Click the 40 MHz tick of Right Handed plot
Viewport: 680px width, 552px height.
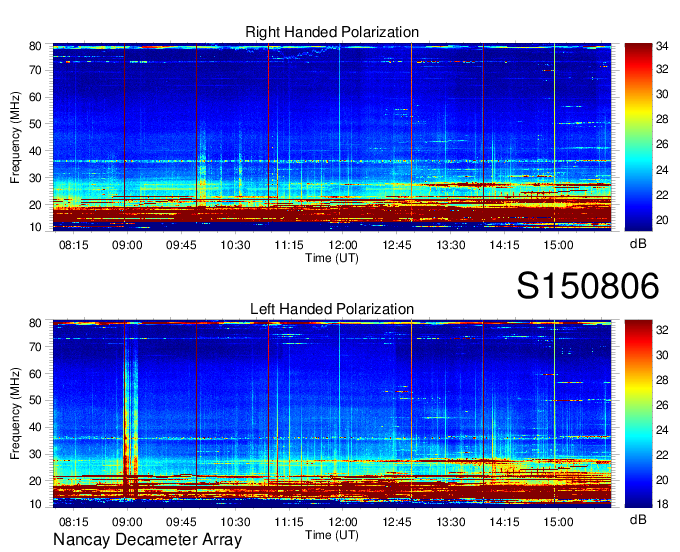coord(35,151)
